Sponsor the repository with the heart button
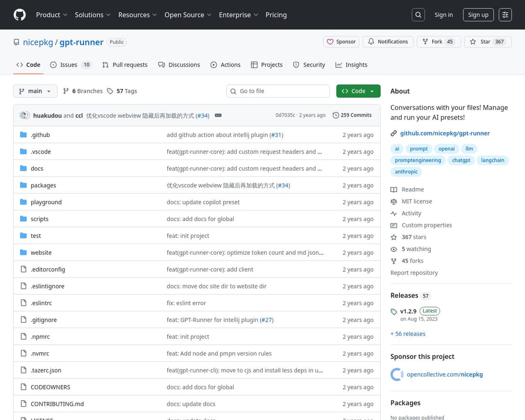This screenshot has height=420, width=525. click(x=341, y=42)
